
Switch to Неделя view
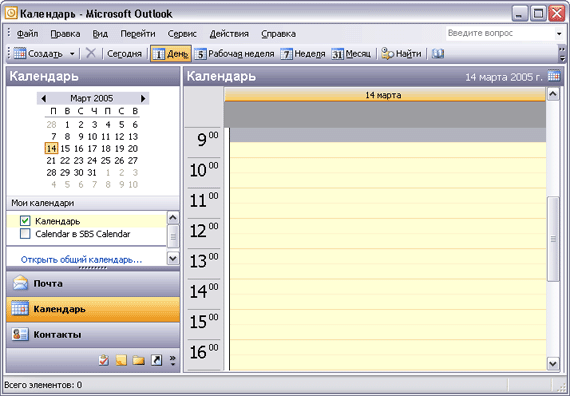(x=303, y=54)
